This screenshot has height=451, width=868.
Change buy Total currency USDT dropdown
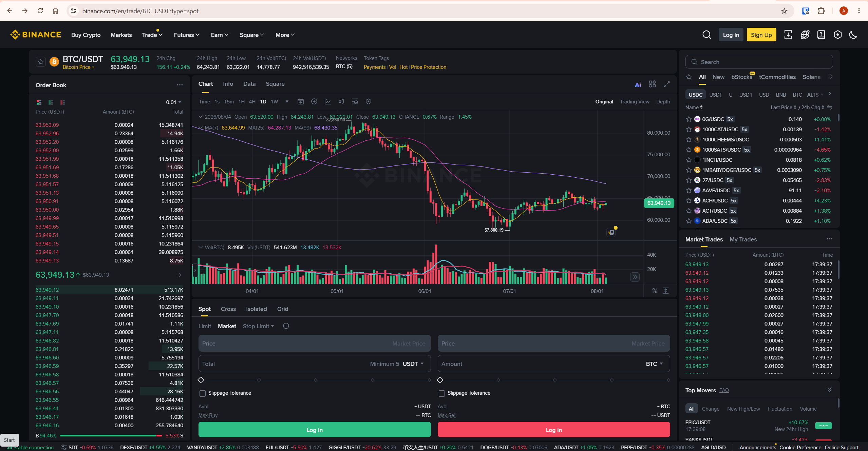click(x=413, y=364)
